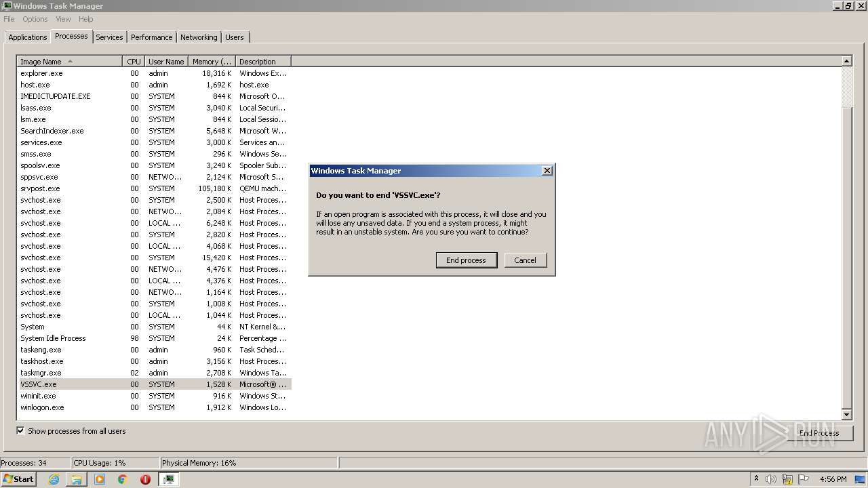Select the host.exe process
Image resolution: width=868 pixels, height=488 pixels.
click(x=155, y=85)
